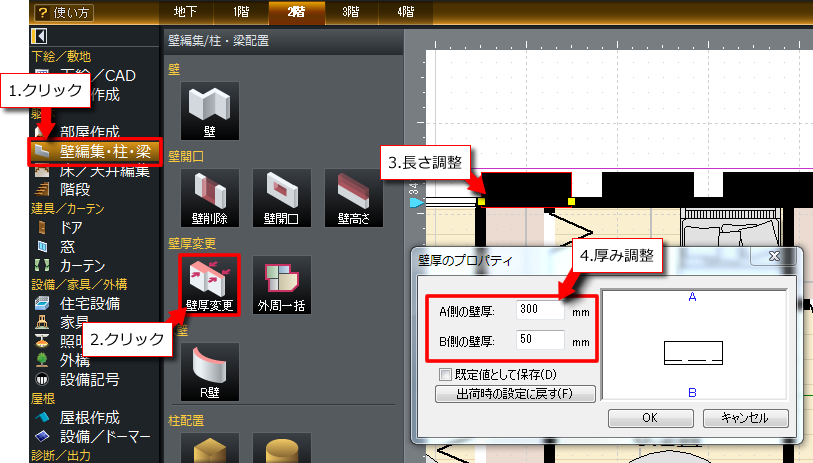Click the B側の壁厚 input field
The width and height of the screenshot is (813, 463).
click(x=540, y=340)
